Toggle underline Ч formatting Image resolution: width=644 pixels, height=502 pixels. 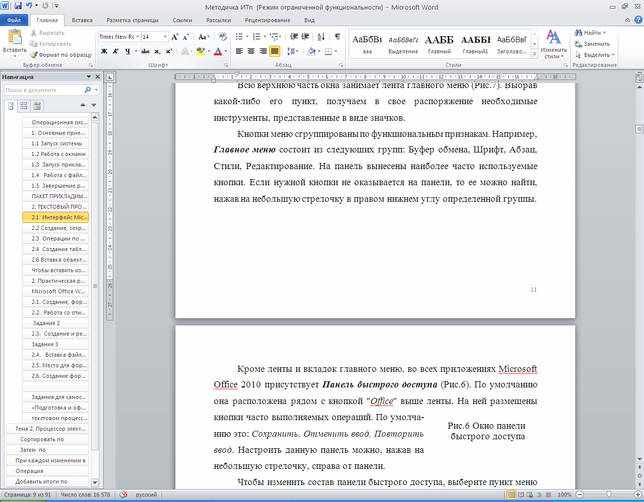click(x=128, y=52)
